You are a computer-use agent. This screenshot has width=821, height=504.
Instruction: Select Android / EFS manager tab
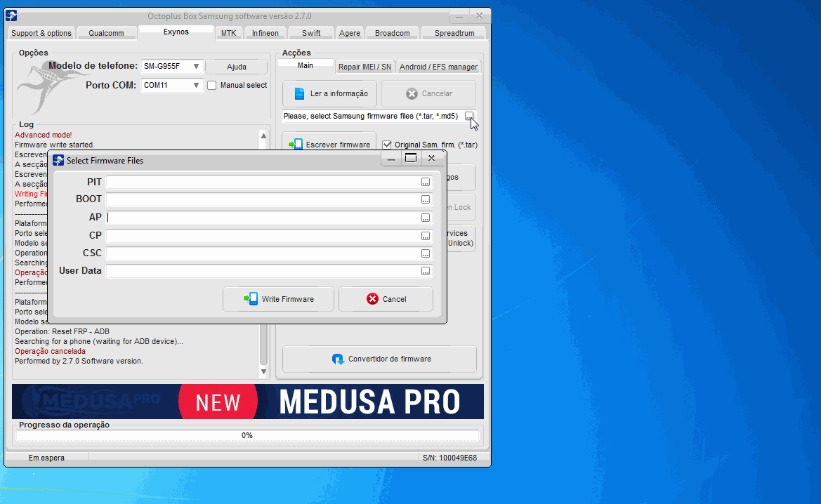[x=438, y=67]
